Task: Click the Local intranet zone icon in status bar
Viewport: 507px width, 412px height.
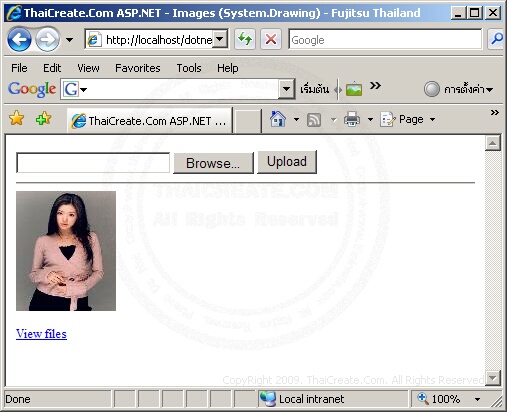Action: click(x=268, y=399)
